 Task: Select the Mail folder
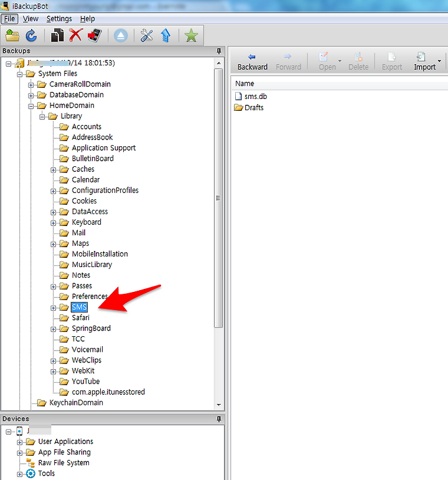pyautogui.click(x=78, y=233)
